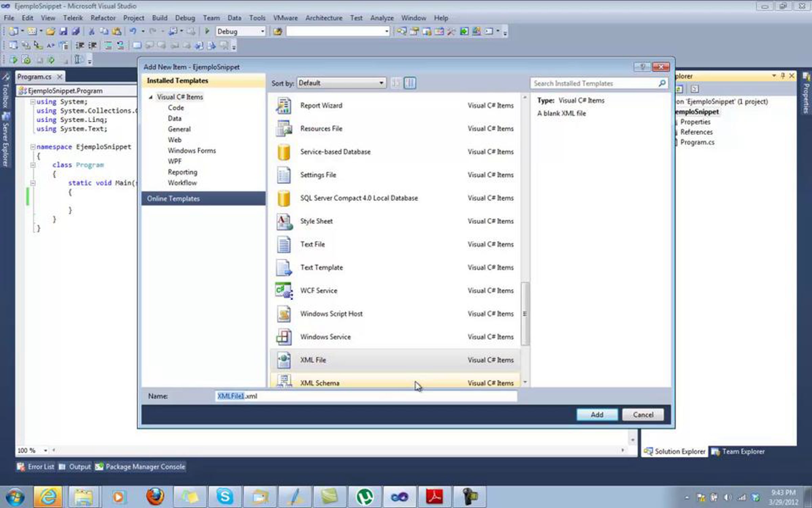This screenshot has height=508, width=812.
Task: Select the WCF Service template icon
Action: 284,291
